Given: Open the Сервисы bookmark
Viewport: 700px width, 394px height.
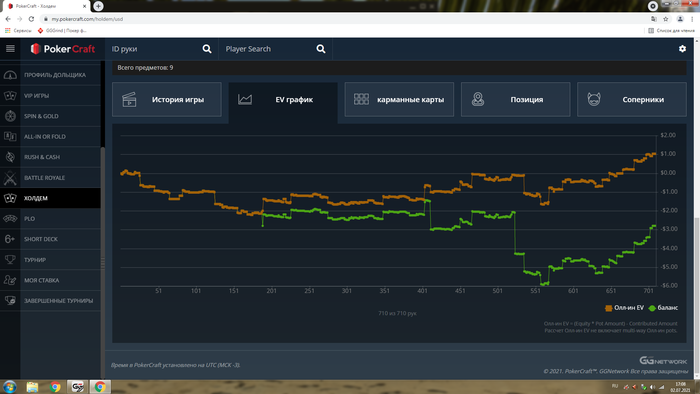Looking at the screenshot, I should point(18,30).
